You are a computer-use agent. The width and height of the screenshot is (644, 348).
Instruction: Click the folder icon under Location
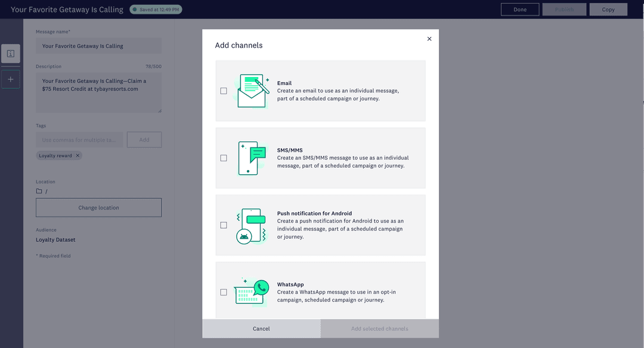(38, 190)
